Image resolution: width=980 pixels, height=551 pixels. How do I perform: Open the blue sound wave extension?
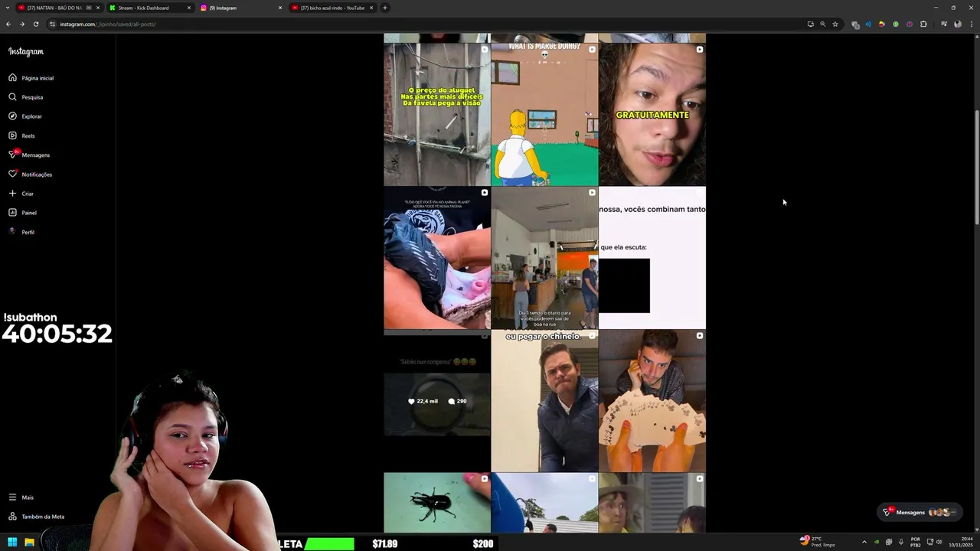[x=868, y=24]
